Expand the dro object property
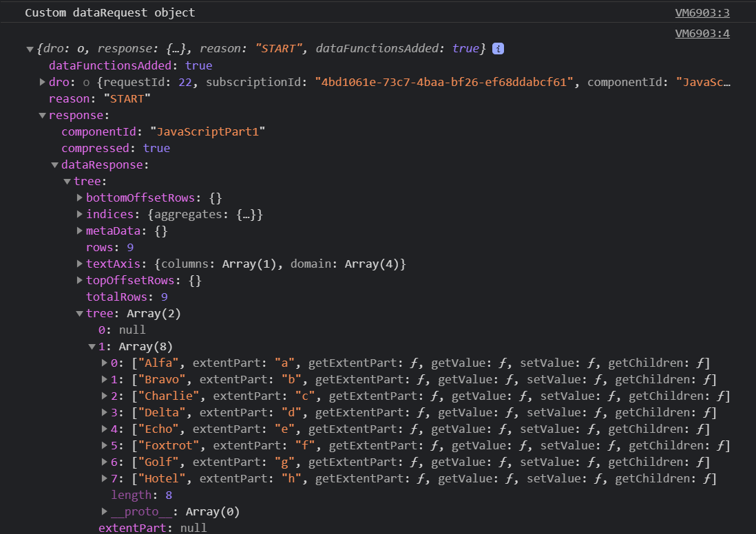 43,83
